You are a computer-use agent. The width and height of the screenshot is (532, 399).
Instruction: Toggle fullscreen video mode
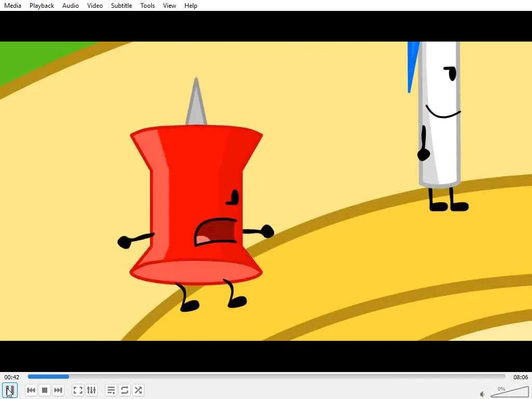78,390
